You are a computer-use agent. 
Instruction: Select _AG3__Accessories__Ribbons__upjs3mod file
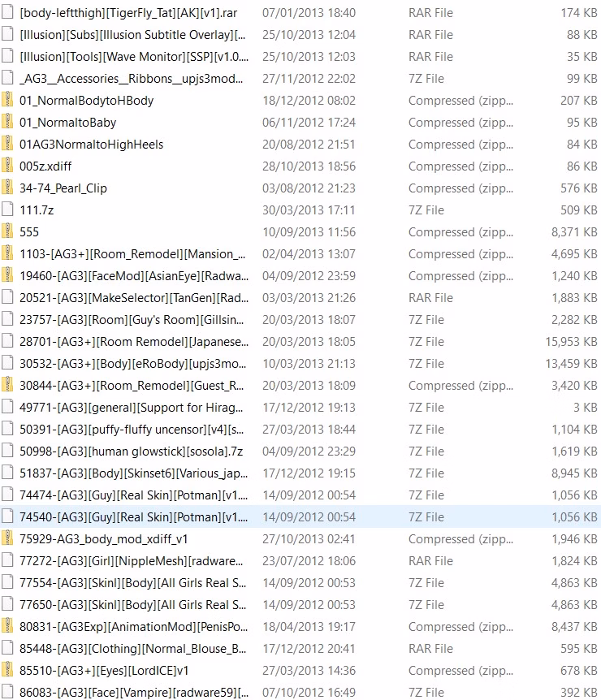(132, 79)
